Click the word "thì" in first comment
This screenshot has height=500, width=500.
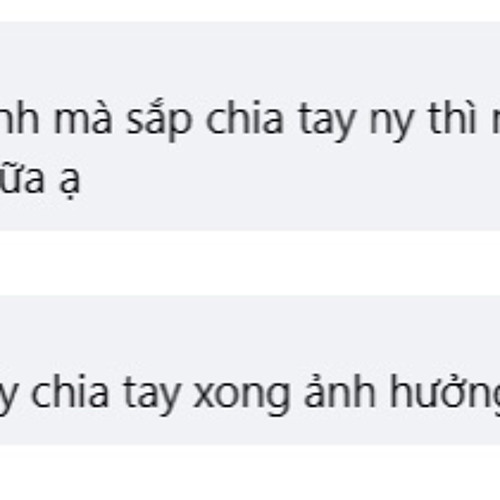click(x=452, y=115)
